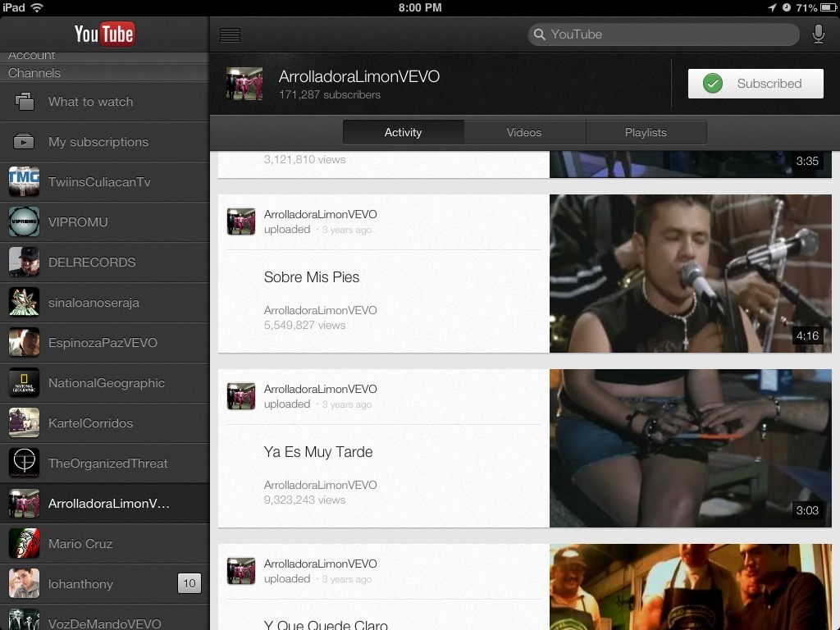This screenshot has height=630, width=840.
Task: Click the 5,549,827 views text
Action: point(305,325)
